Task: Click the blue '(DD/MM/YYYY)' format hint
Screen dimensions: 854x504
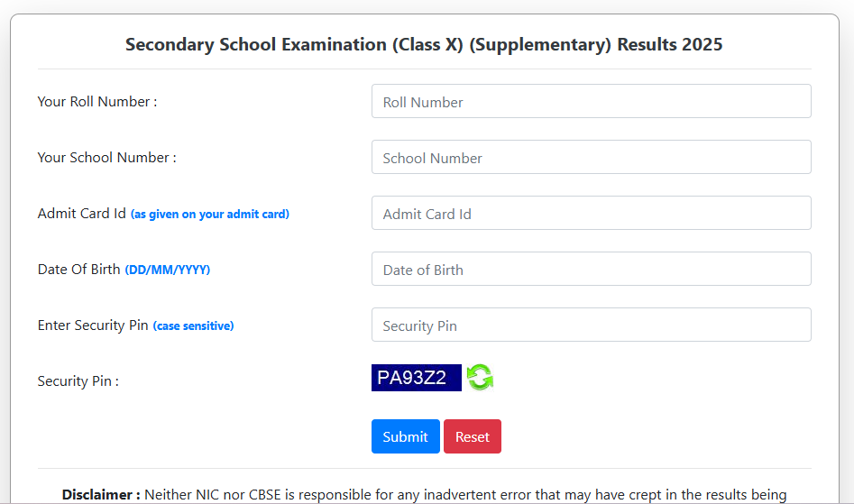Action: [167, 270]
